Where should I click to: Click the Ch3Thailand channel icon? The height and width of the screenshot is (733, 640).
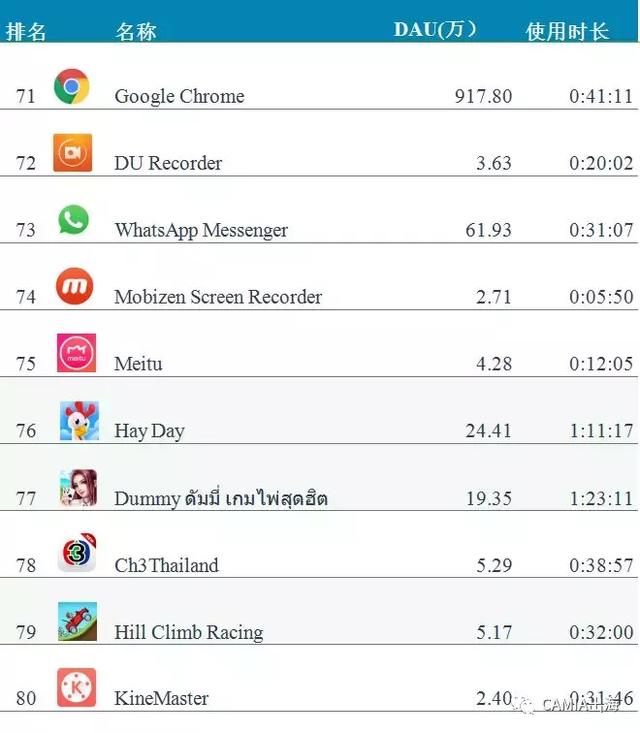coord(76,554)
